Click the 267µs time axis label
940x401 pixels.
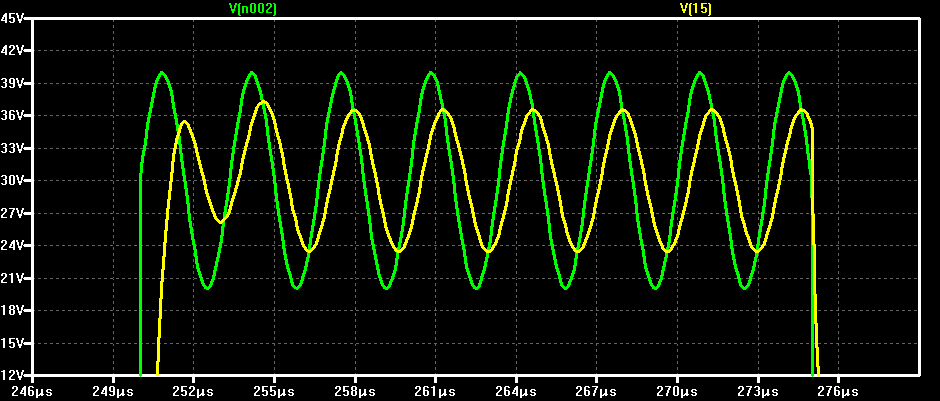[596, 391]
